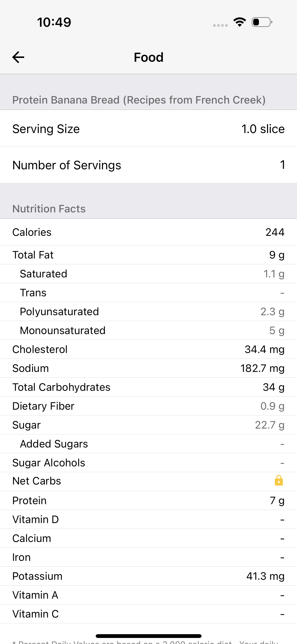Tap the Wi-Fi status icon
Image resolution: width=297 pixels, height=644 pixels.
pos(240,22)
